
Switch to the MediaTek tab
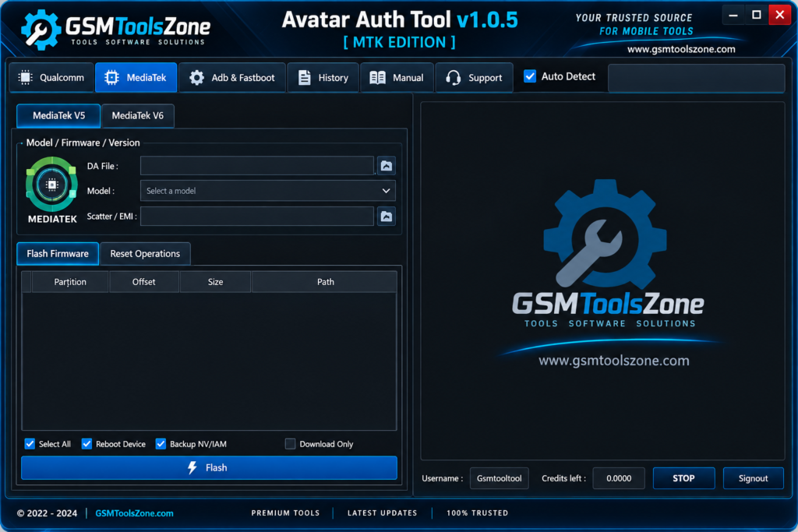(x=136, y=78)
